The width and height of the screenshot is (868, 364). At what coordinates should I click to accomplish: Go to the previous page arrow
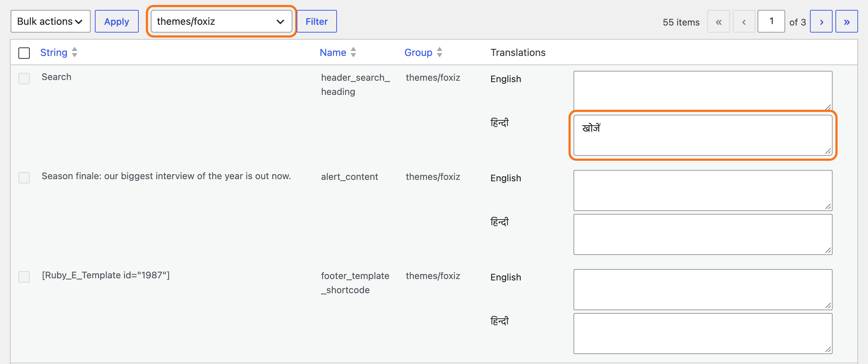point(744,22)
